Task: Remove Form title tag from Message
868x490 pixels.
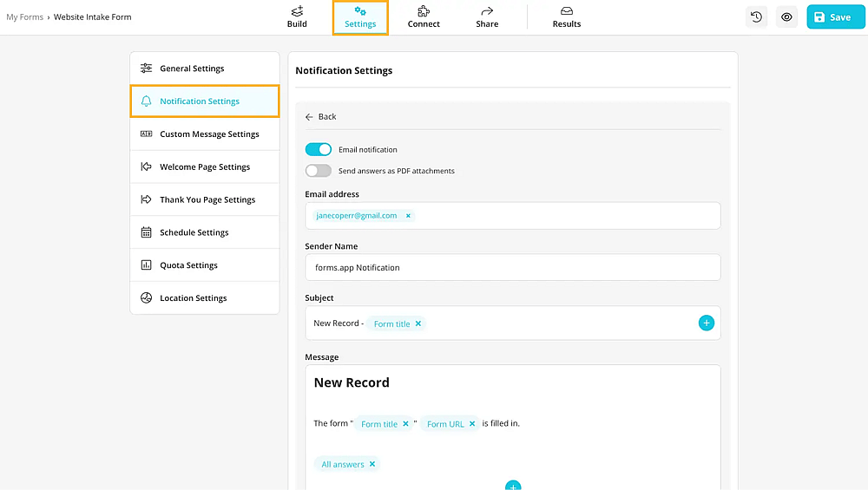Action: (x=405, y=423)
